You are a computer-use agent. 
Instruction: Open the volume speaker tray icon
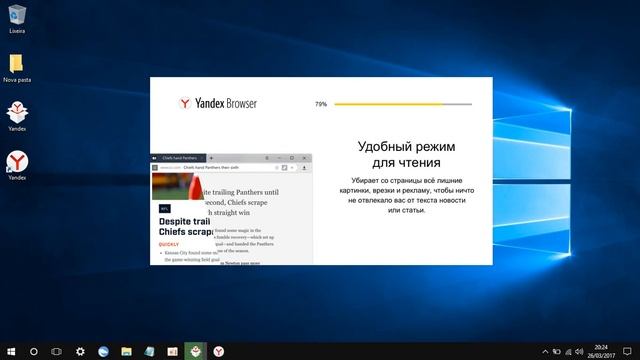[579, 351]
